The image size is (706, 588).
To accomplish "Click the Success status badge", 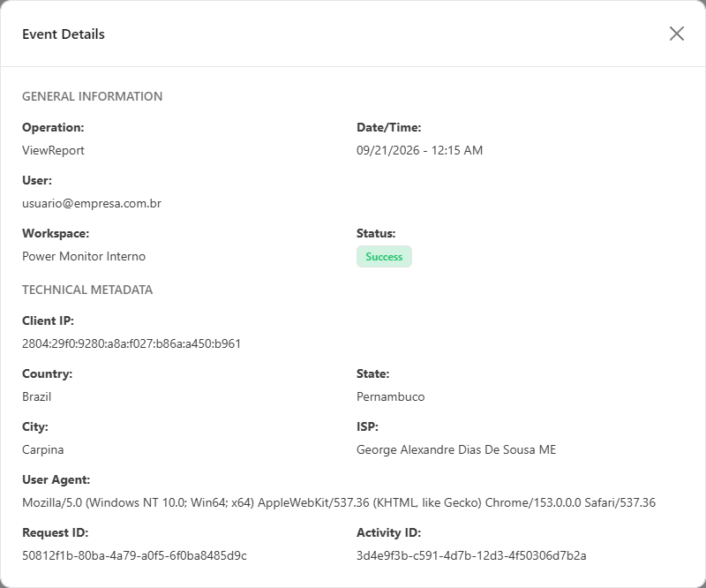I will (384, 256).
